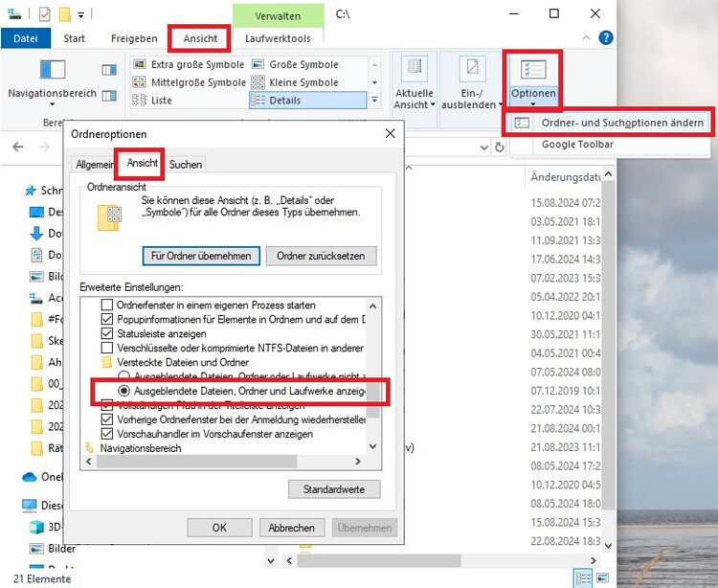
Task: Click the Übernehmen button
Action: point(365,528)
